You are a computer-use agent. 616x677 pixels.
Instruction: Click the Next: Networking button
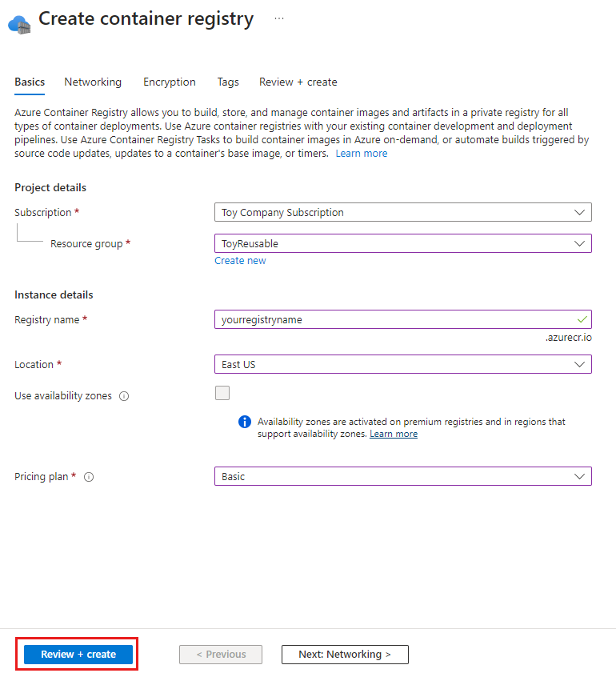tap(344, 654)
